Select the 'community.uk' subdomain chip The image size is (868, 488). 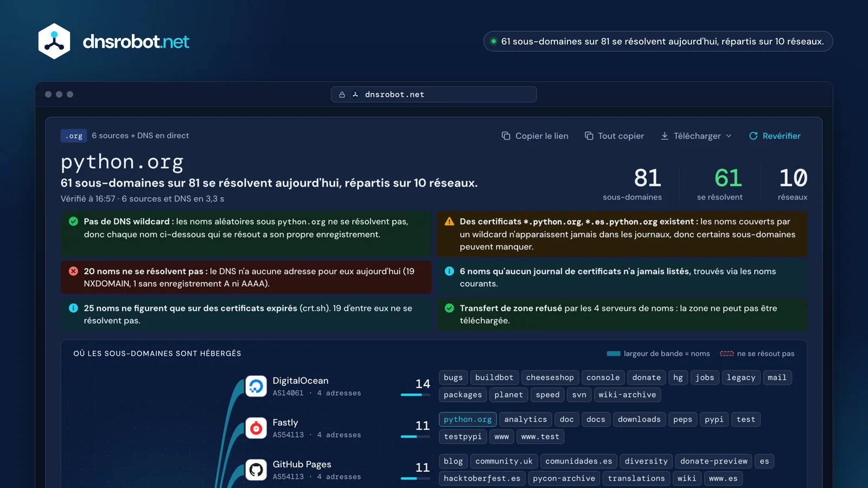504,461
